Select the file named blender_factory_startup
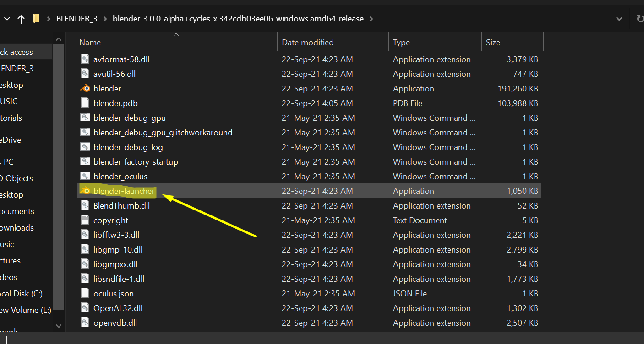The width and height of the screenshot is (644, 344). click(x=136, y=161)
